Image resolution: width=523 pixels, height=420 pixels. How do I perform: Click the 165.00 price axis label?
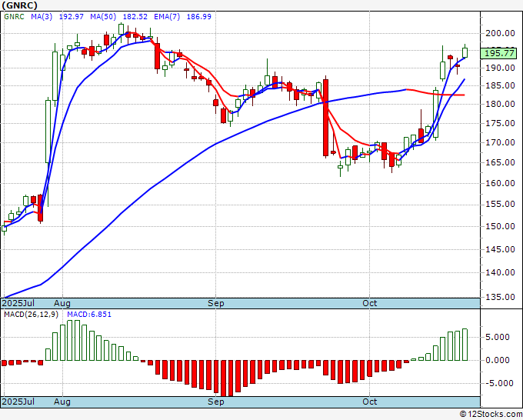[x=500, y=162]
